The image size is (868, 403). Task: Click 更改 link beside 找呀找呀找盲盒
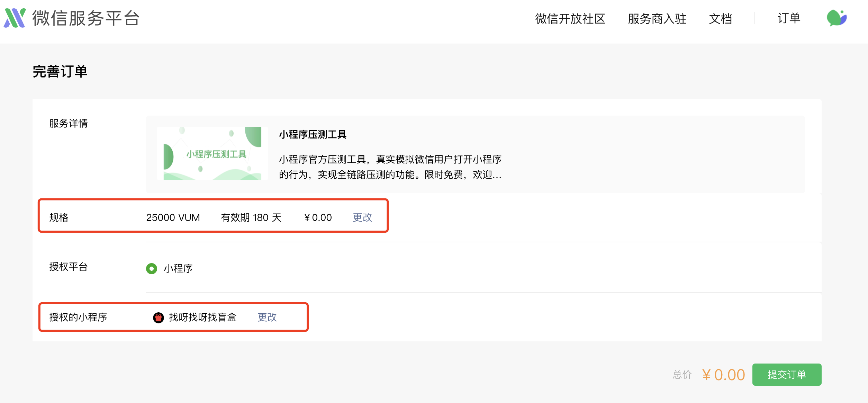(267, 317)
